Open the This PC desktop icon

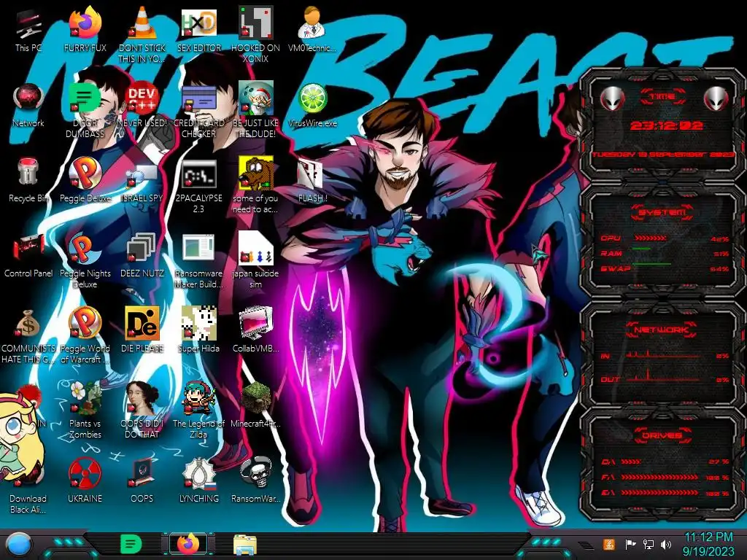pos(28,24)
